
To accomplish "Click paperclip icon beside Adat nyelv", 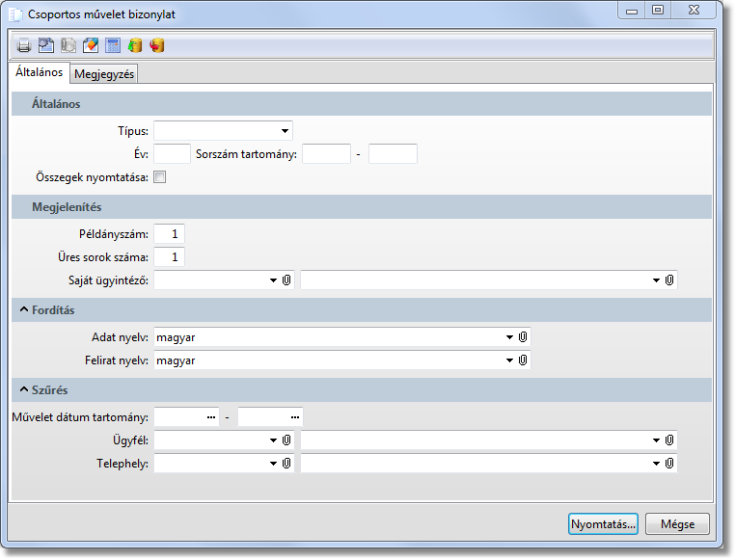I will coord(523,336).
